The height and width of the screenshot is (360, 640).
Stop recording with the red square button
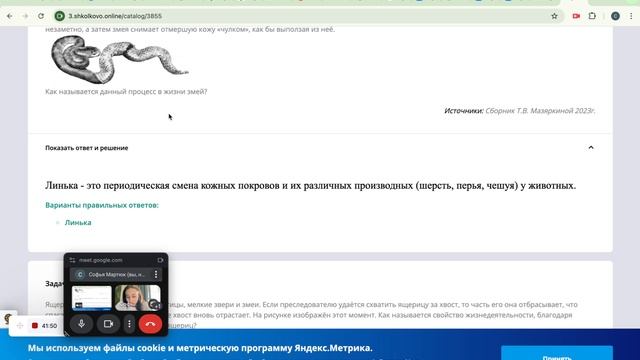coord(35,326)
